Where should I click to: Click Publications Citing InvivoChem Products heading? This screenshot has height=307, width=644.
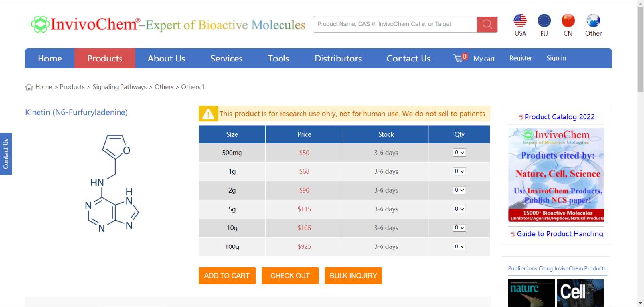point(557,268)
